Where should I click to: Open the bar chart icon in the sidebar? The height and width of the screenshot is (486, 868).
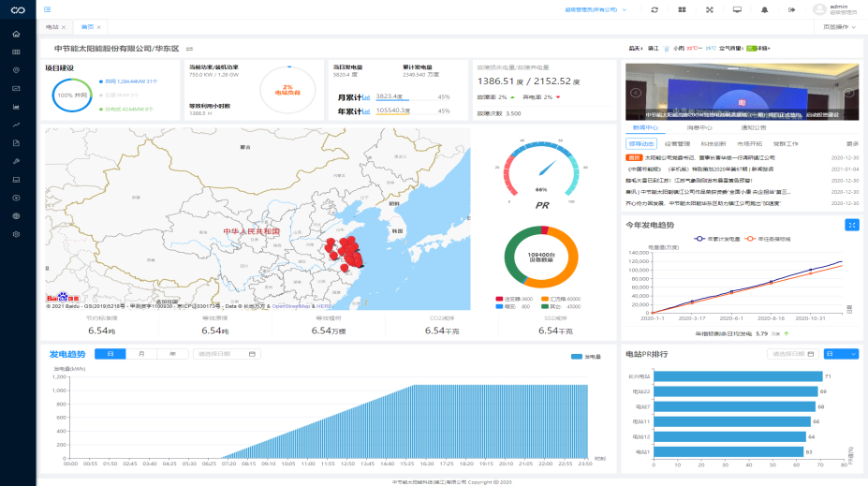(x=16, y=107)
